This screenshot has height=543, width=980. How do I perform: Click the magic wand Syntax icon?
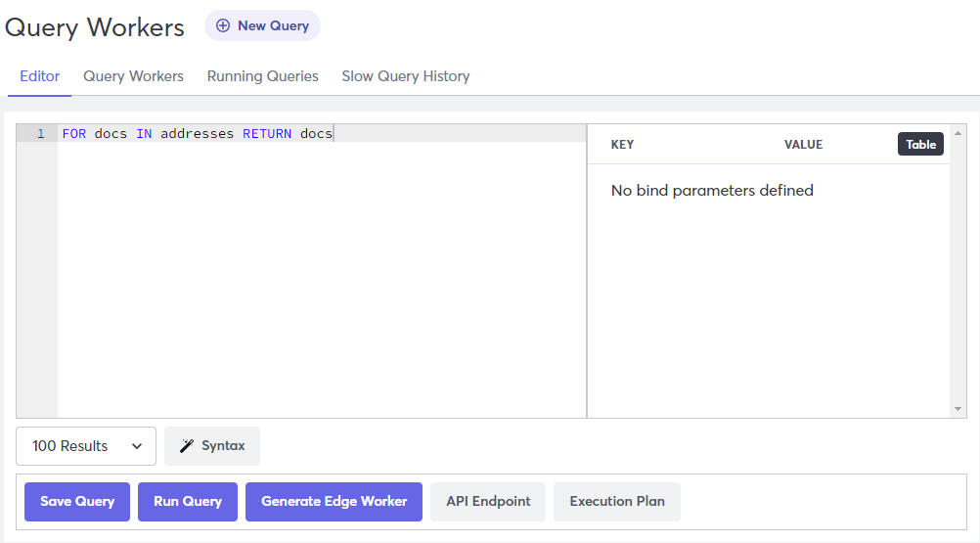(186, 446)
